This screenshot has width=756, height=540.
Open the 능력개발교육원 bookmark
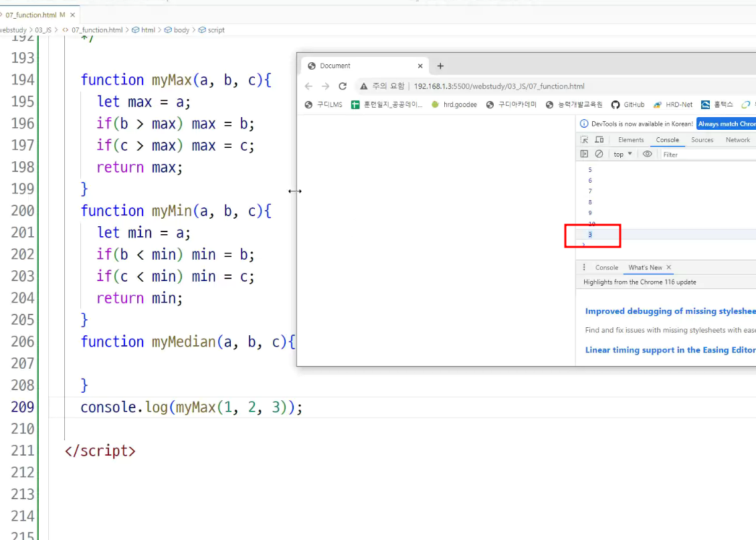[574, 104]
